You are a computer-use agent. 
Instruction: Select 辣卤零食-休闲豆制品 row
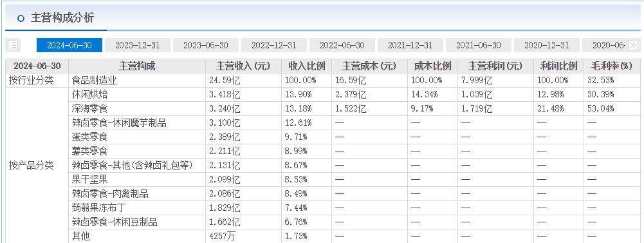115,222
